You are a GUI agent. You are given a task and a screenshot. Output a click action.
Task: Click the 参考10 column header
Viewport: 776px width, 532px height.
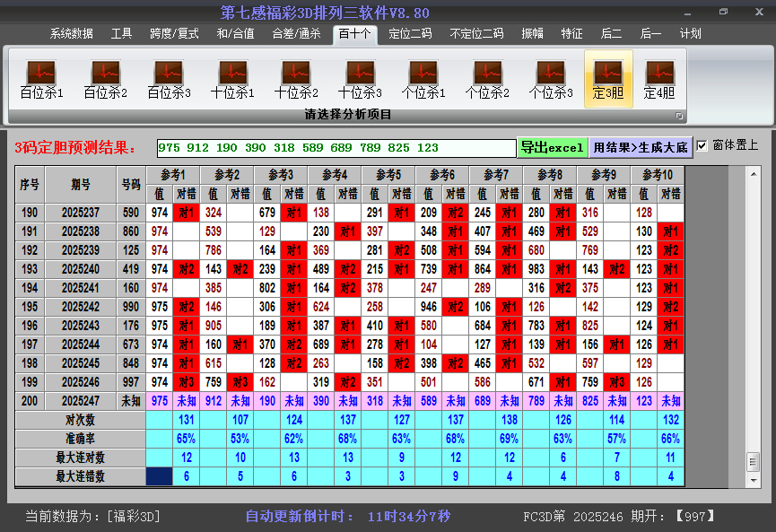point(658,175)
